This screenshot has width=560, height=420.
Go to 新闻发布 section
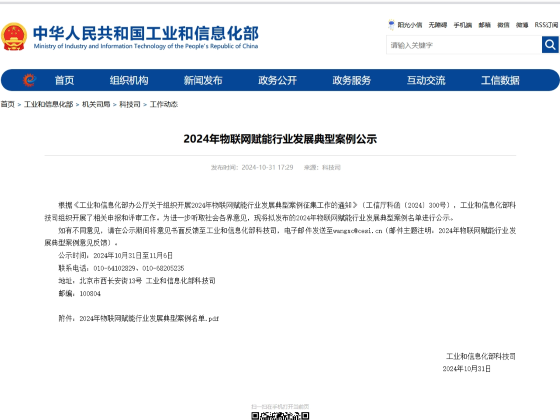(203, 80)
